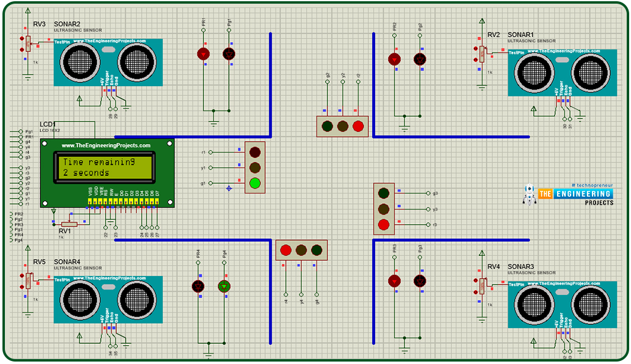Click terminal 27 under the LCD D7 pin
Screen dimensions: 631x364
[x=158, y=227]
